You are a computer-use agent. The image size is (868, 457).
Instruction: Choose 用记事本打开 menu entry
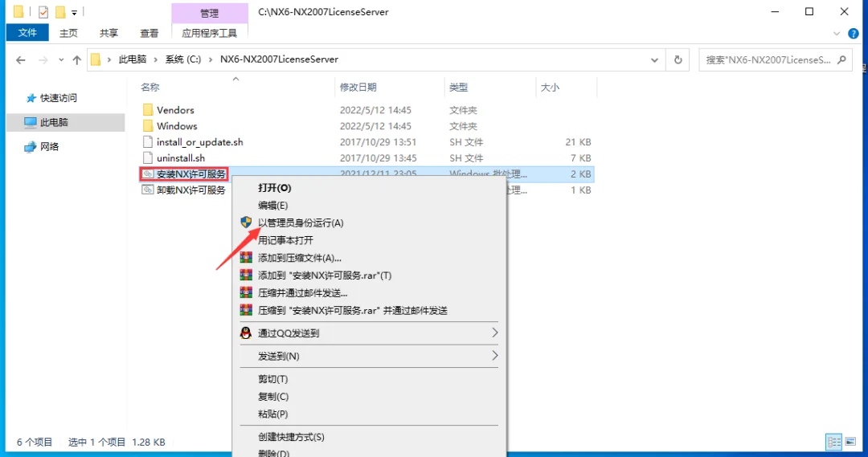285,240
